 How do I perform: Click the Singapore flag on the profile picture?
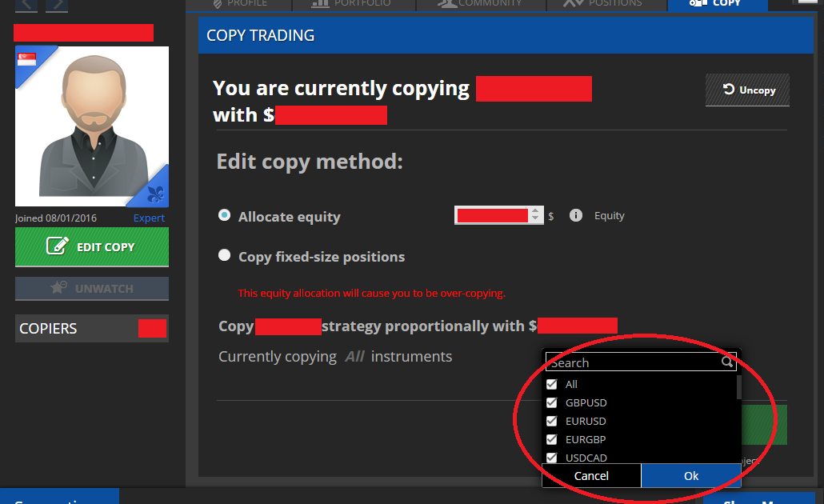coord(28,59)
